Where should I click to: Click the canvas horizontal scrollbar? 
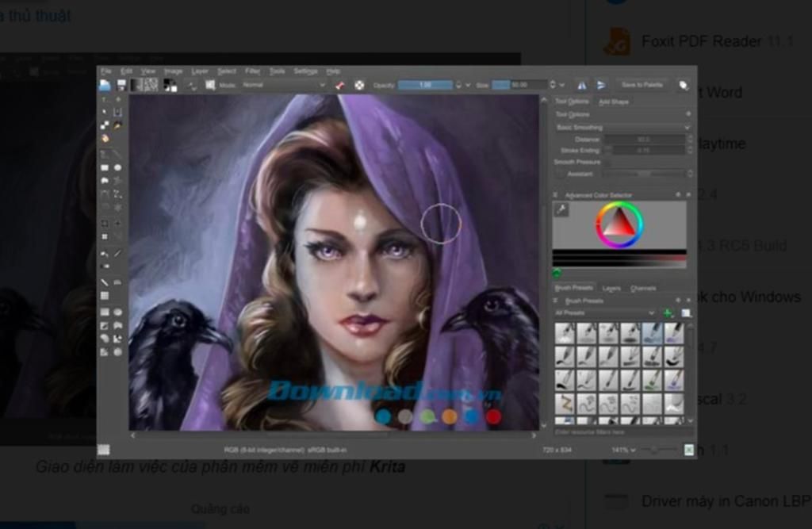[334, 435]
